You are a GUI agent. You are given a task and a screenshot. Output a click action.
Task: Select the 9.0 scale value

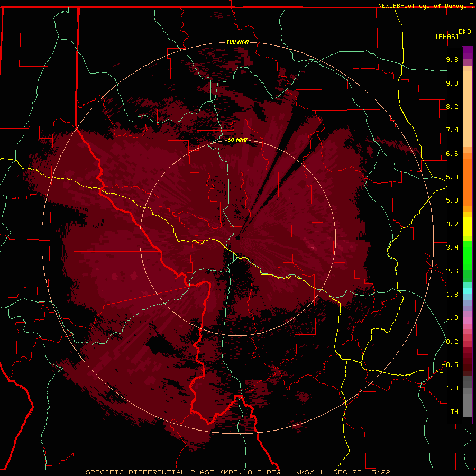(x=452, y=83)
